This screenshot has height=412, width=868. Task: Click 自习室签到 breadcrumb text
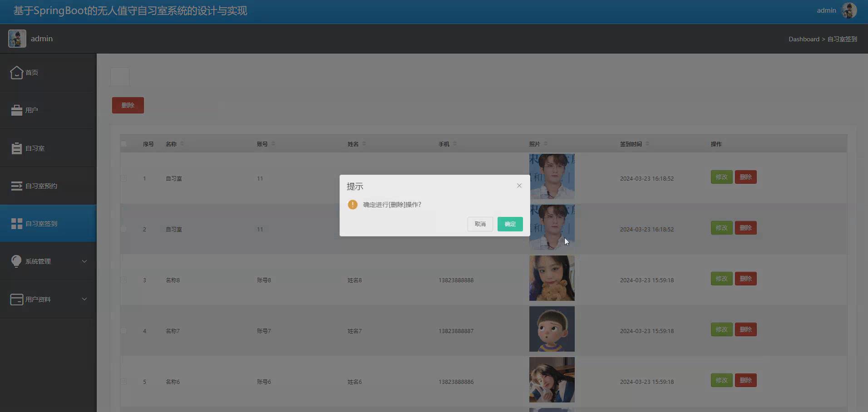point(842,39)
